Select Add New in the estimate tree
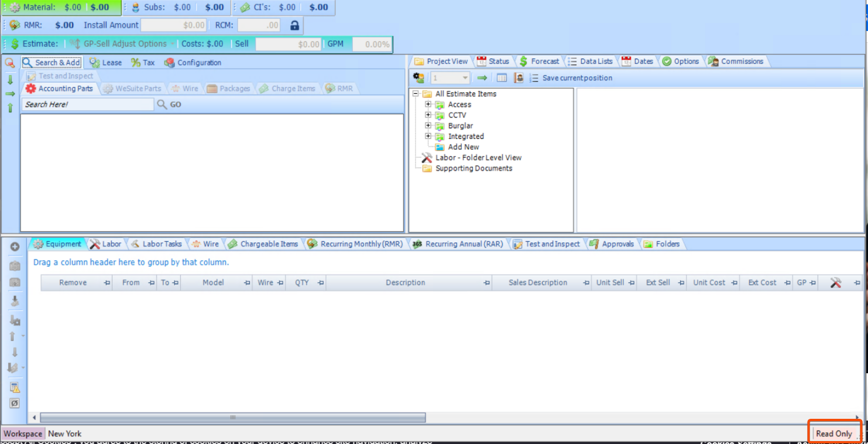This screenshot has height=444, width=868. [x=464, y=147]
